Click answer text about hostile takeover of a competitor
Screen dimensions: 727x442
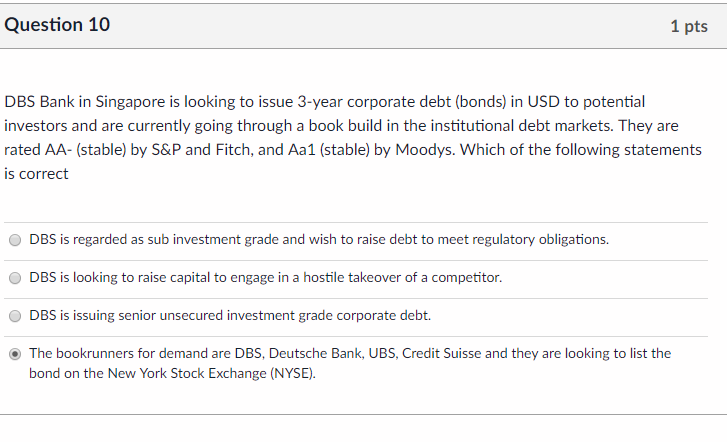pos(266,277)
